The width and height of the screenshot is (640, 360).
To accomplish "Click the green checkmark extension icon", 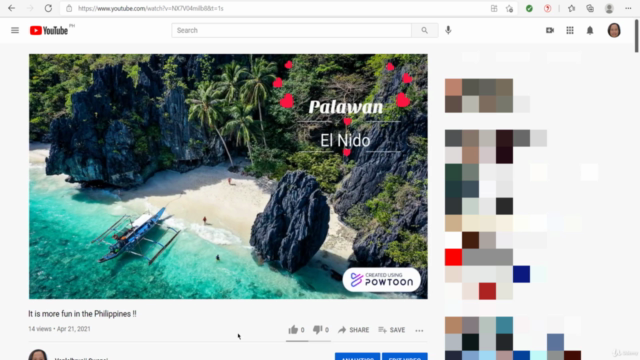I will click(529, 8).
